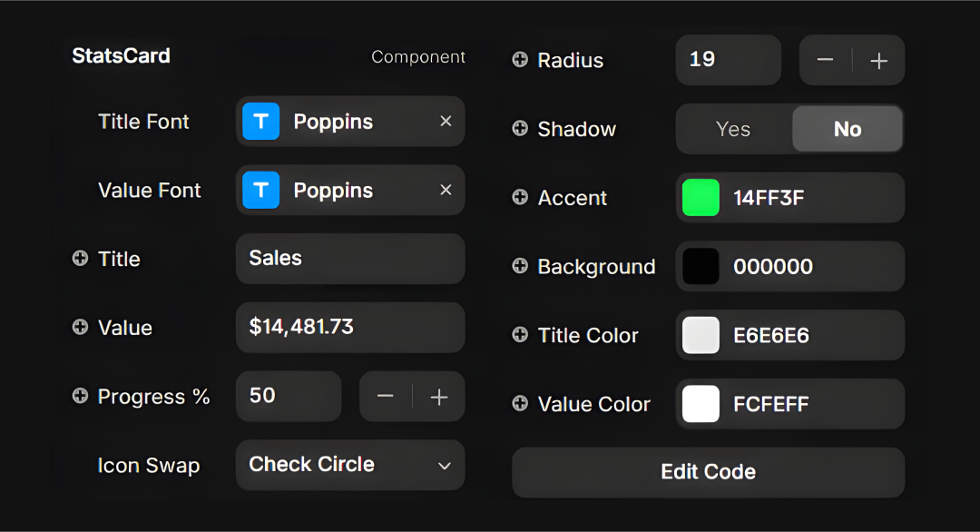
Task: Open the green Accent color swatch
Action: click(x=701, y=198)
